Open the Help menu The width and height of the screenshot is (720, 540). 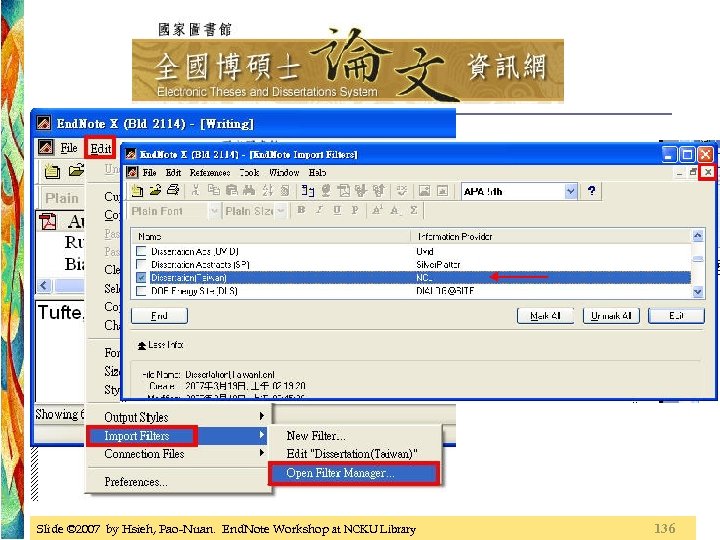point(317,173)
